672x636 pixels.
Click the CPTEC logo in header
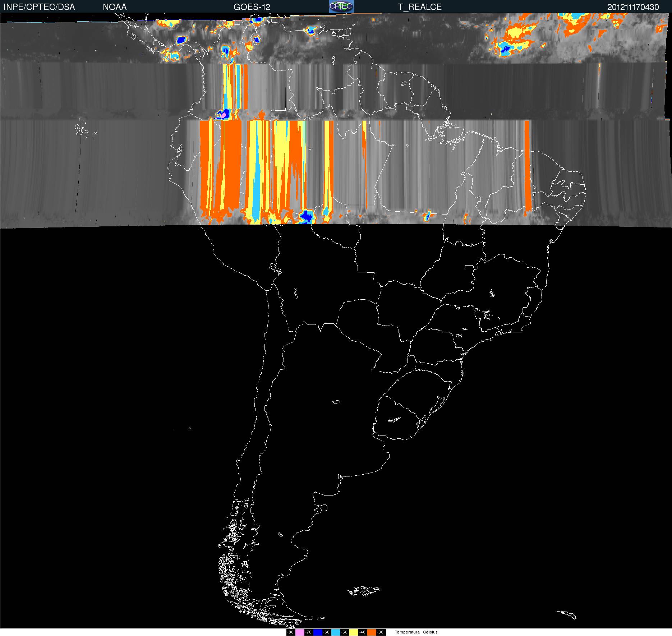[341, 6]
